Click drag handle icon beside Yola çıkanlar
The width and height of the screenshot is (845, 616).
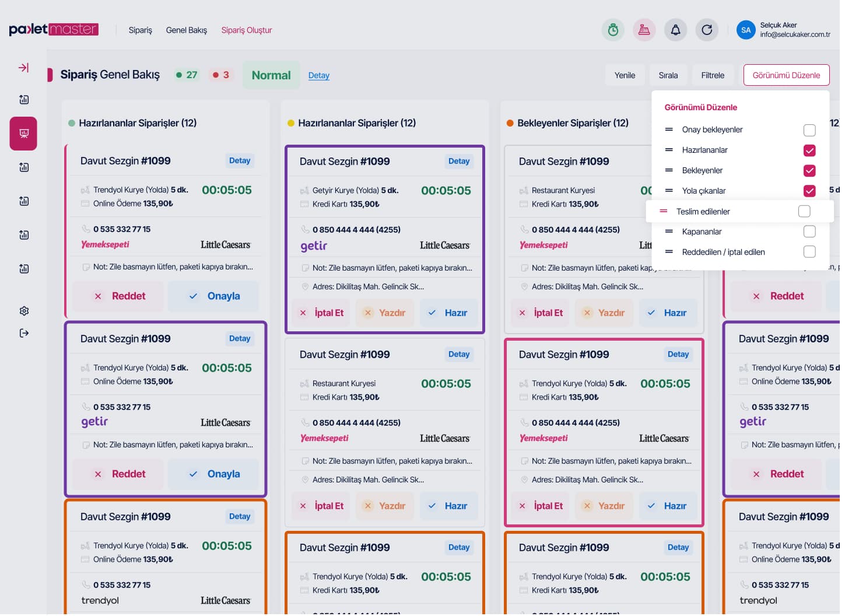pos(669,191)
